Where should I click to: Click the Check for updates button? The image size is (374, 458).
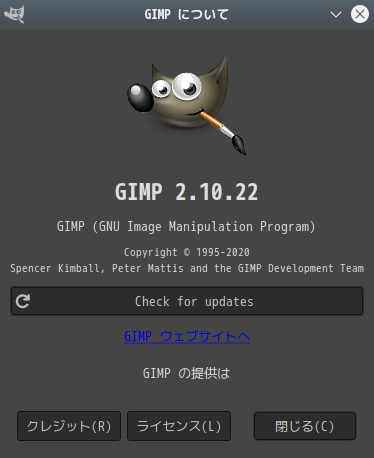[x=187, y=301]
